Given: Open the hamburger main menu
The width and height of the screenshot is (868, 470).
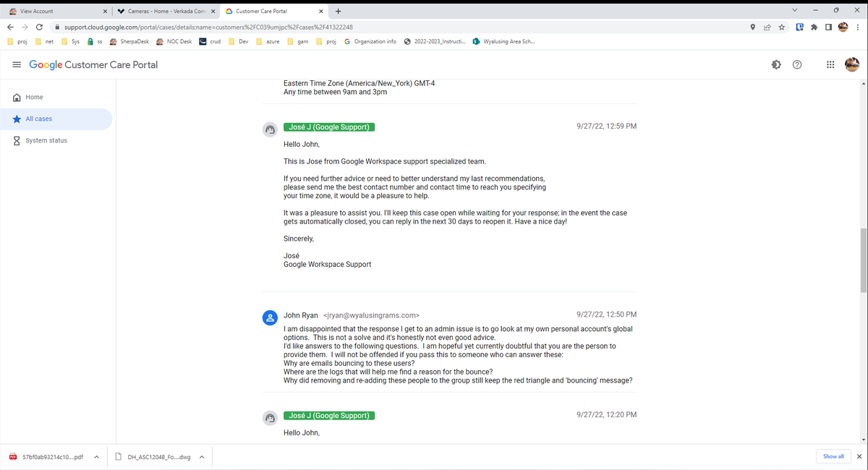Looking at the screenshot, I should (x=17, y=65).
